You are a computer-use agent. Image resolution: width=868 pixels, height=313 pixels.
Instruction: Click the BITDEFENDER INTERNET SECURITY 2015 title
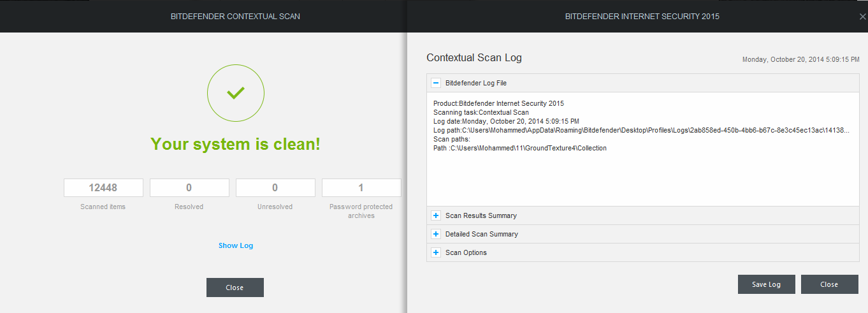(x=642, y=17)
